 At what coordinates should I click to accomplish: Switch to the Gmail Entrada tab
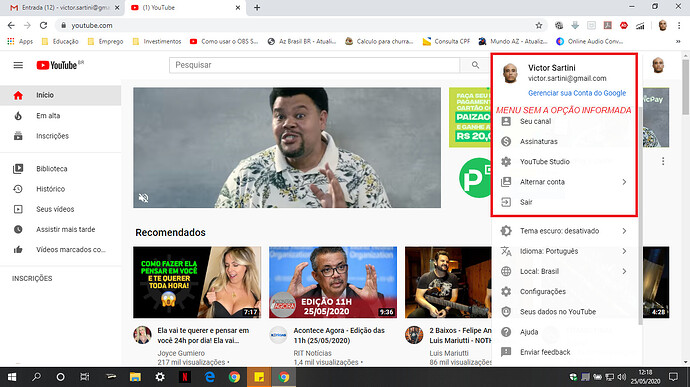(64, 8)
